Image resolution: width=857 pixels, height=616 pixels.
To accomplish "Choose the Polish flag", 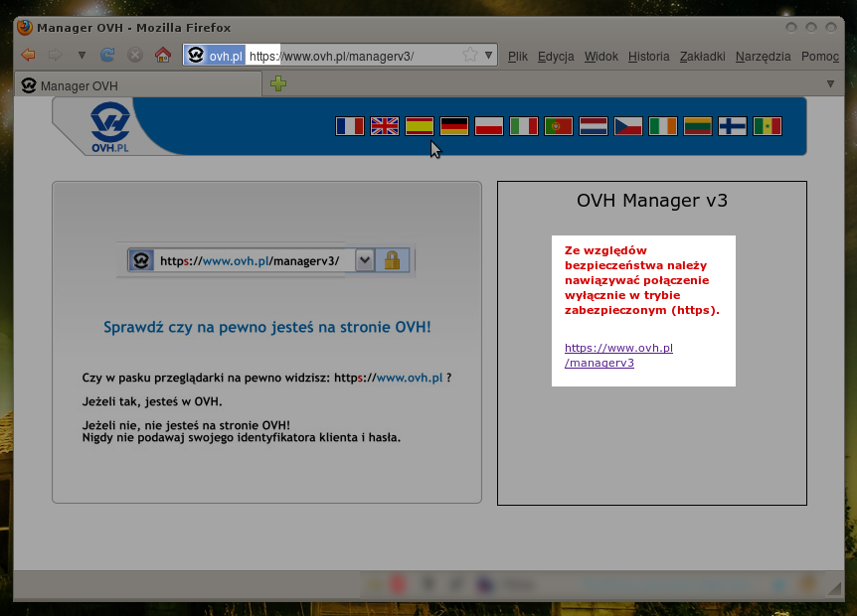I will (489, 126).
